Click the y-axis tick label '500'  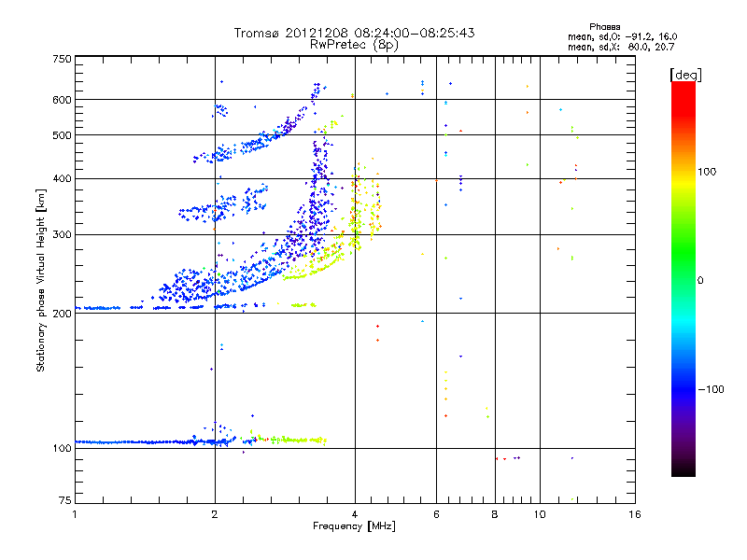point(62,135)
